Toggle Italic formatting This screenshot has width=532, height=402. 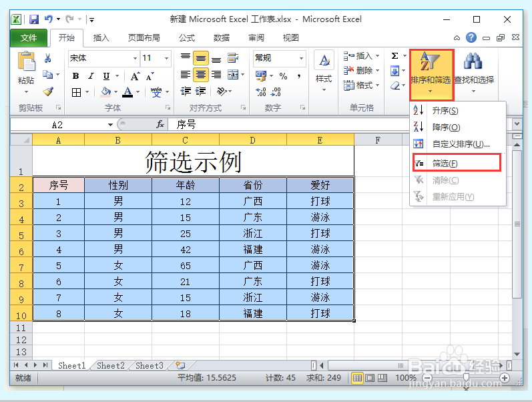[91, 76]
